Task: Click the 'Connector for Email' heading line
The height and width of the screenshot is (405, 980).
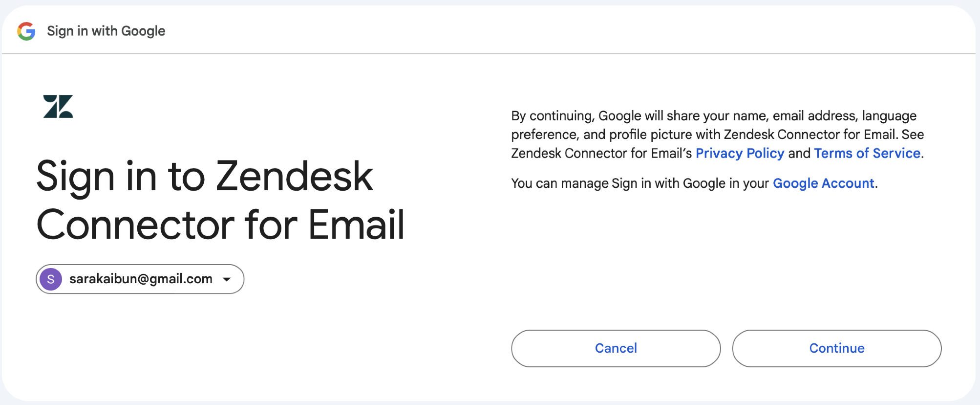Action: (220, 225)
